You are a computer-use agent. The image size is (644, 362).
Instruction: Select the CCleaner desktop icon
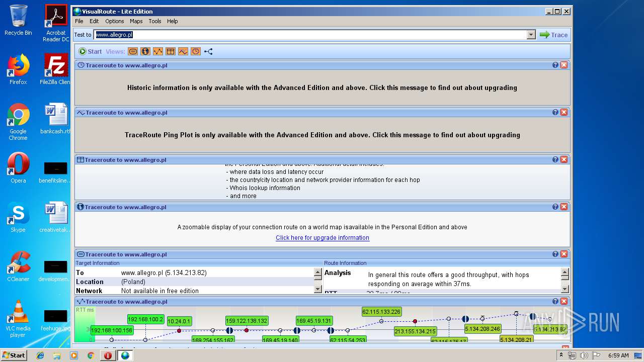pyautogui.click(x=18, y=266)
